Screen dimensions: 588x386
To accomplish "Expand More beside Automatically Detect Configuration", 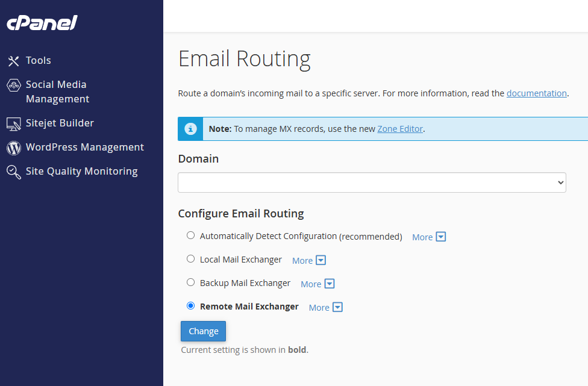I will coord(428,236).
